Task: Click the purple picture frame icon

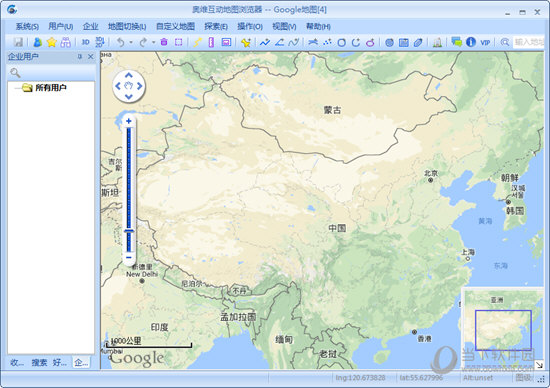Action: click(226, 42)
